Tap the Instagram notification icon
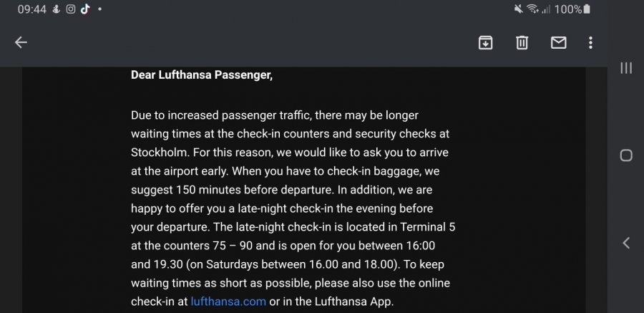Image resolution: width=644 pixels, height=313 pixels. pyautogui.click(x=71, y=9)
